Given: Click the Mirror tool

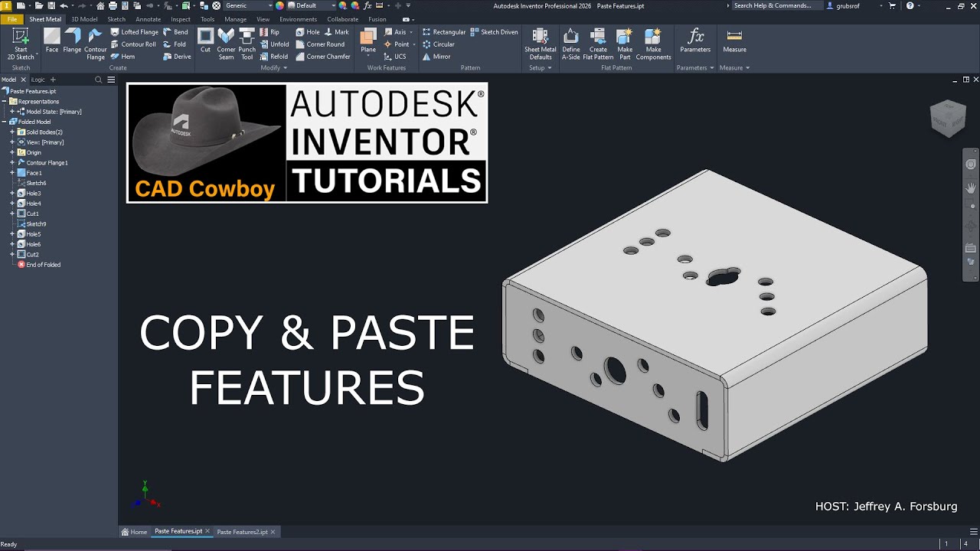Looking at the screenshot, I should pyautogui.click(x=436, y=57).
